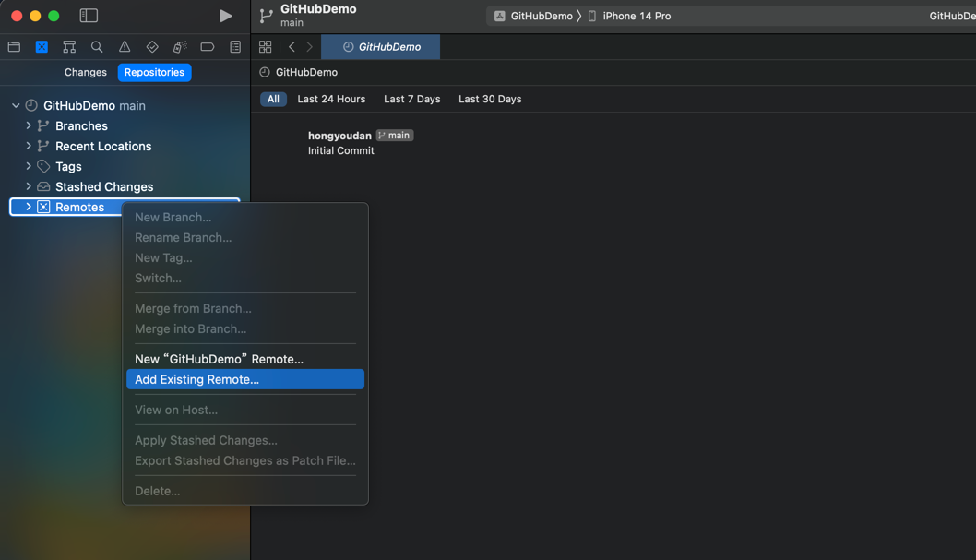
Task: Collapse the GitHubDemo repository tree
Action: tap(16, 105)
